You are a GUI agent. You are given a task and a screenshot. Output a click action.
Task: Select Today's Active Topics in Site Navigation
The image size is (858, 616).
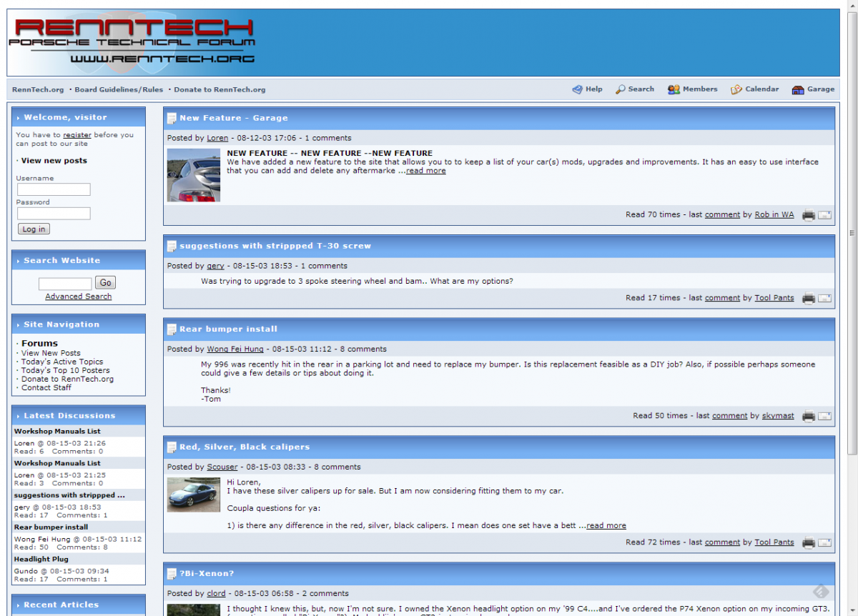62,362
